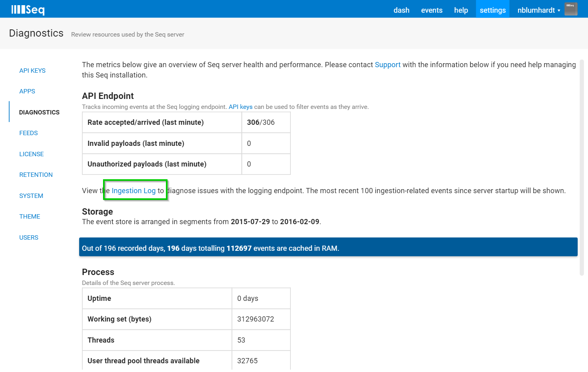Click the Threads row label

tap(101, 340)
